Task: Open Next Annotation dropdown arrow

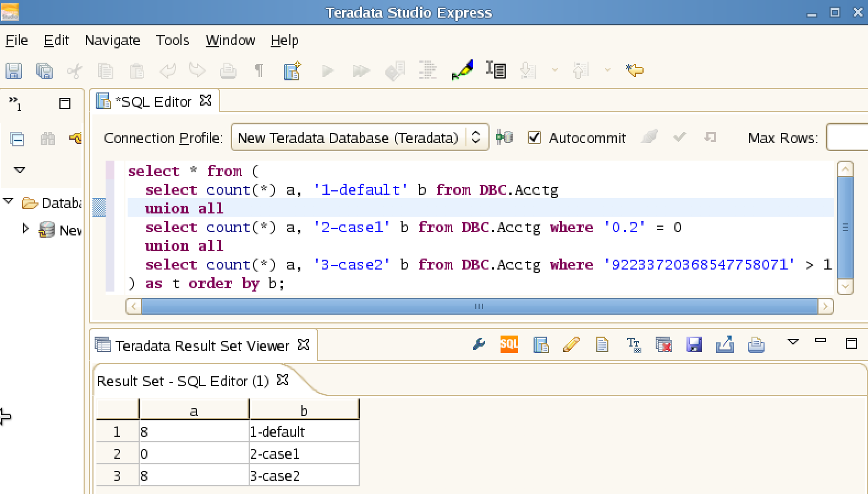Action: pos(554,70)
